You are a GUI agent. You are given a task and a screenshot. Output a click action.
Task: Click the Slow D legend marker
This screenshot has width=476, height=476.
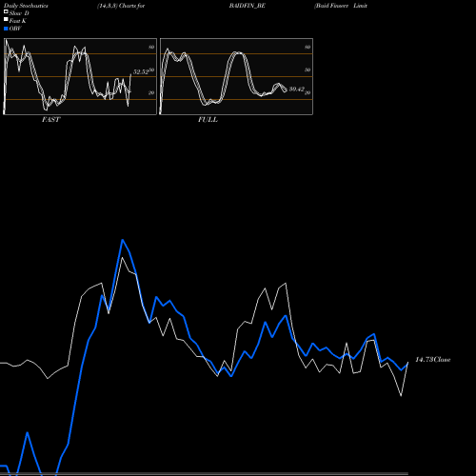pos(6,11)
